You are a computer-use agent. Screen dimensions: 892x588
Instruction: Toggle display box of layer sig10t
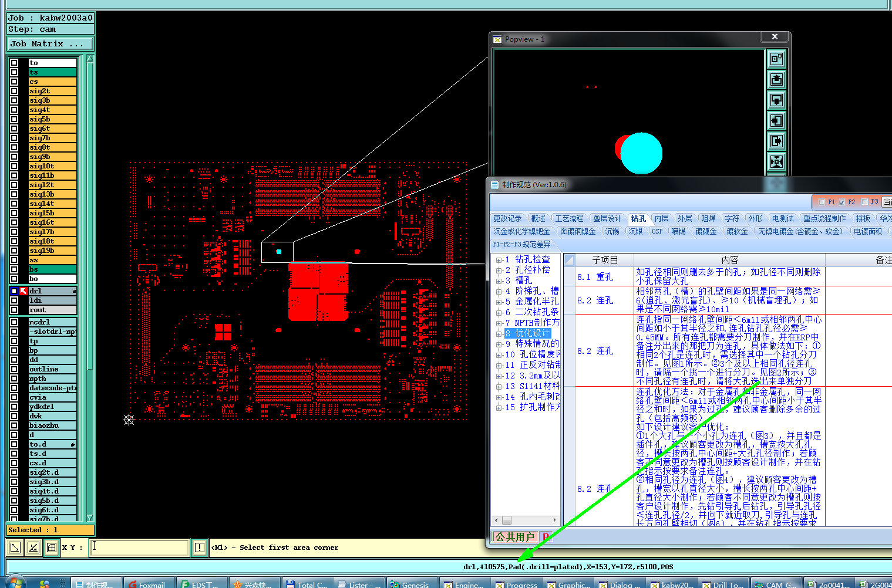[x=14, y=166]
